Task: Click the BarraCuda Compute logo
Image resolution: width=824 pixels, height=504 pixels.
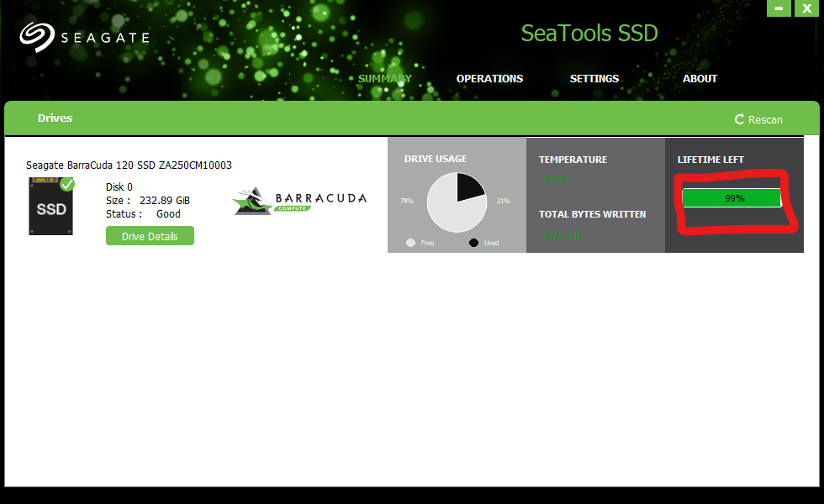Action: [299, 201]
